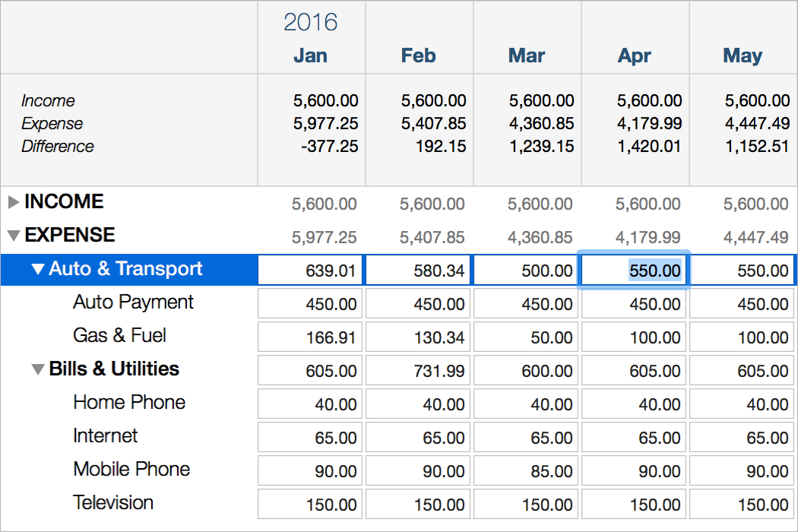Select the Feb column header
Screen dimensions: 798x532
click(x=419, y=55)
